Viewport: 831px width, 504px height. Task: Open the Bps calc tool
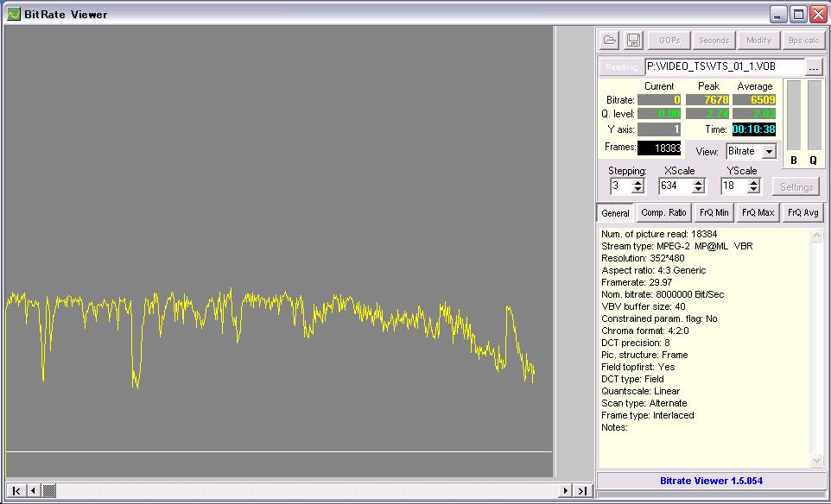click(x=803, y=41)
